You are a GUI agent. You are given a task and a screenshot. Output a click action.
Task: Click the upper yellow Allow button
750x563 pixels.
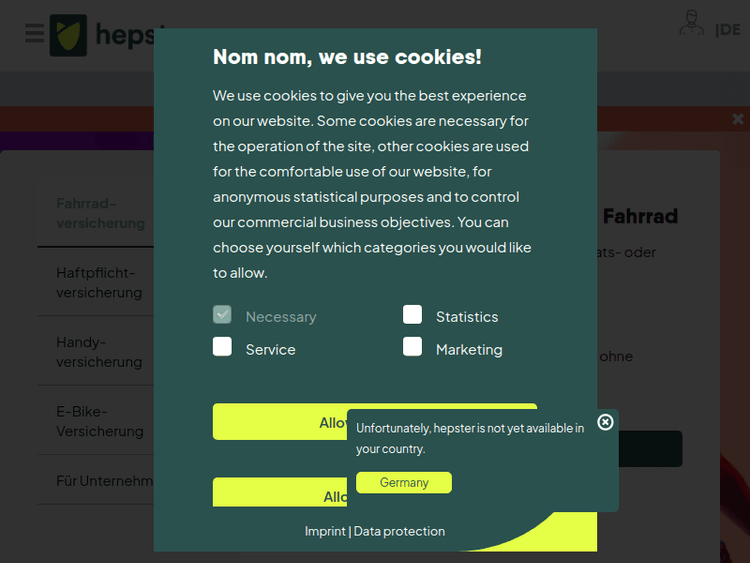(x=280, y=422)
